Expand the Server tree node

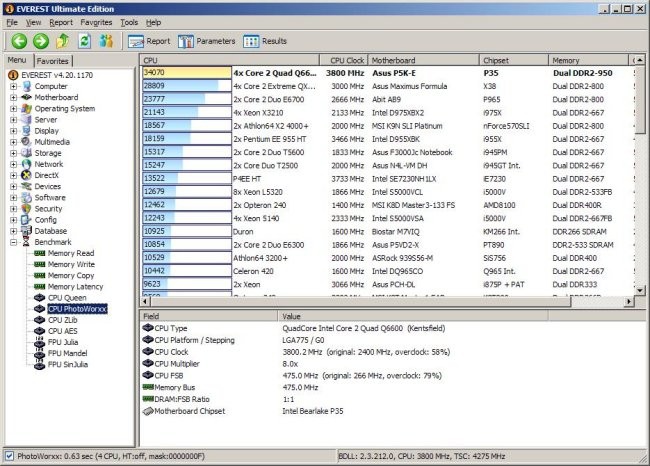[13, 120]
